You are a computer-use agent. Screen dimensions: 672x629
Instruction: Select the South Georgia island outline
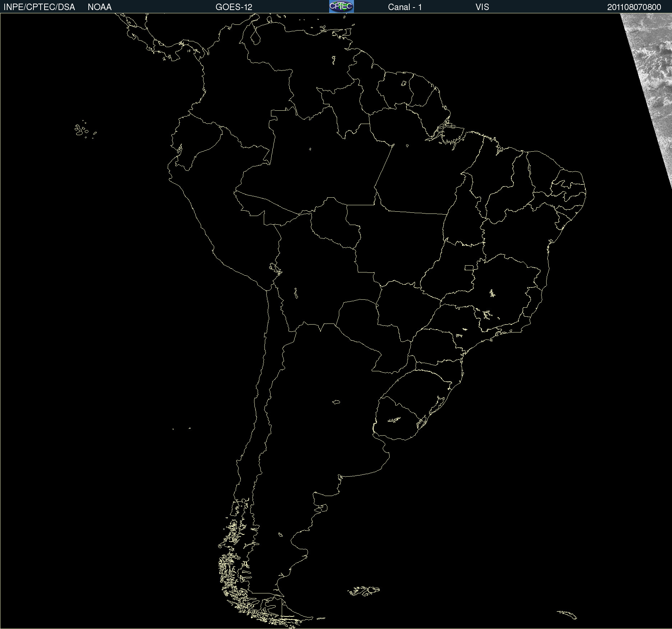(x=567, y=614)
